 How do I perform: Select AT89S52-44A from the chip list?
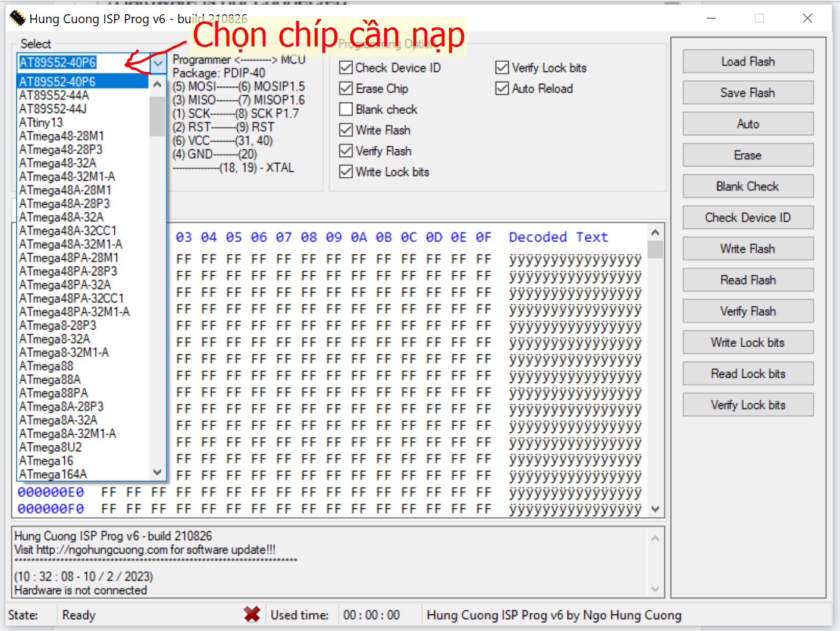tap(83, 95)
